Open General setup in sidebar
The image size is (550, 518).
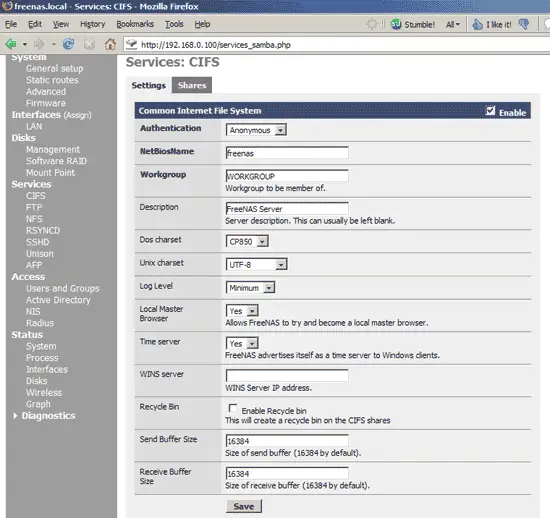(54, 68)
